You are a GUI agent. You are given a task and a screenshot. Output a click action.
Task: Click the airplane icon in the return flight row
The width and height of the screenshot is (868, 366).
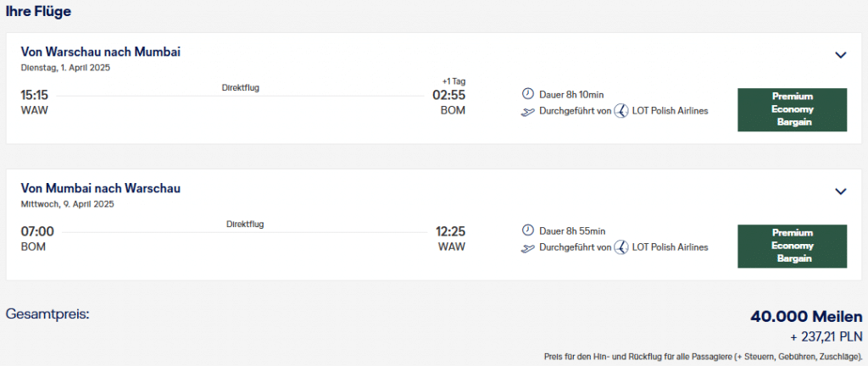(527, 247)
